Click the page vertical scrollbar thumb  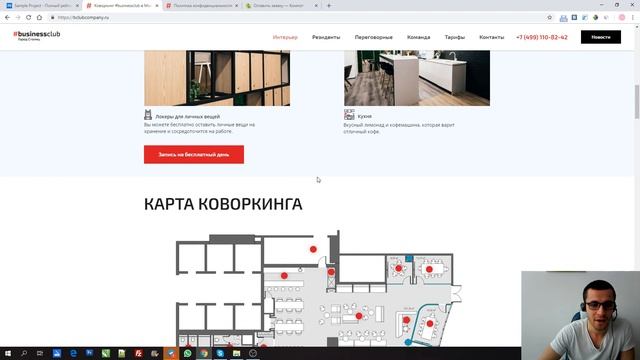pyautogui.click(x=637, y=102)
